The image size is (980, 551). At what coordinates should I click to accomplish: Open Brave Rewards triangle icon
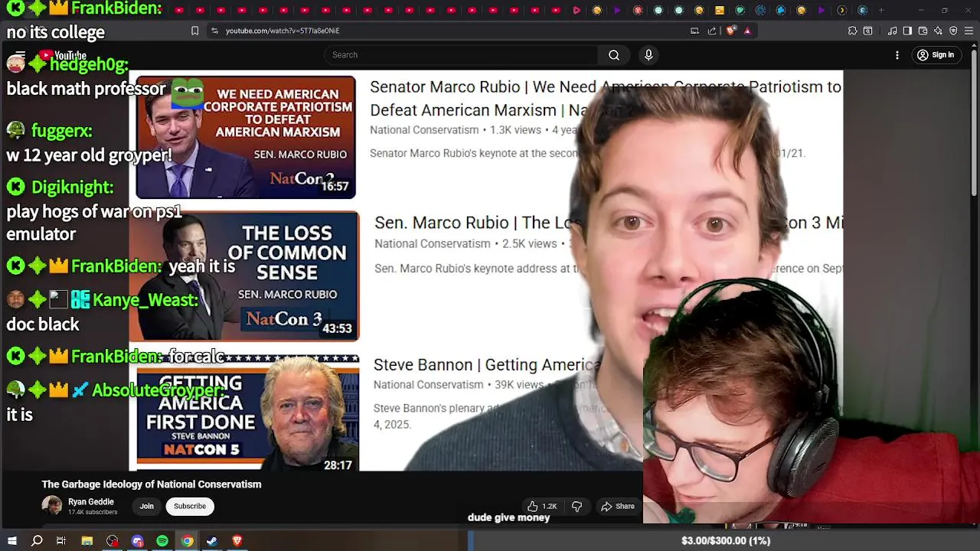click(747, 31)
